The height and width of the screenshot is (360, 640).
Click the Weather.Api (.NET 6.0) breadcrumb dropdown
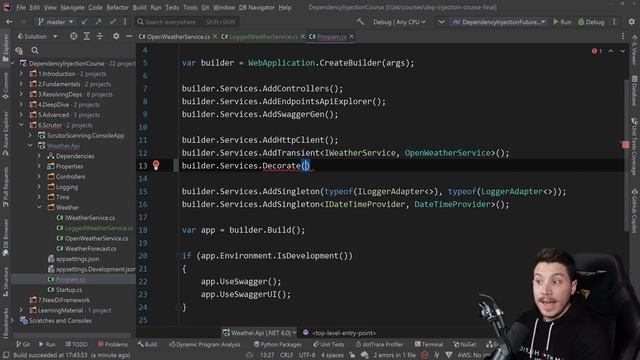tap(260, 333)
